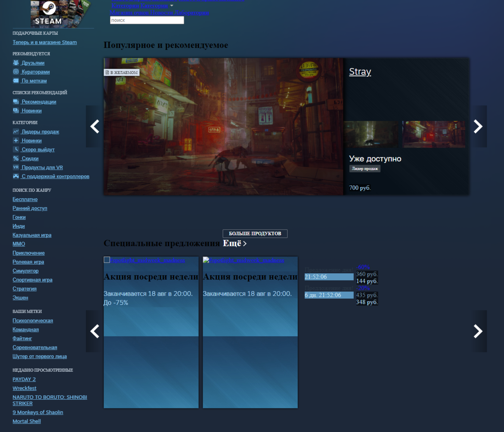This screenshot has height=432, width=504.
Task: Open the Ещё special offers link
Action: pyautogui.click(x=235, y=243)
